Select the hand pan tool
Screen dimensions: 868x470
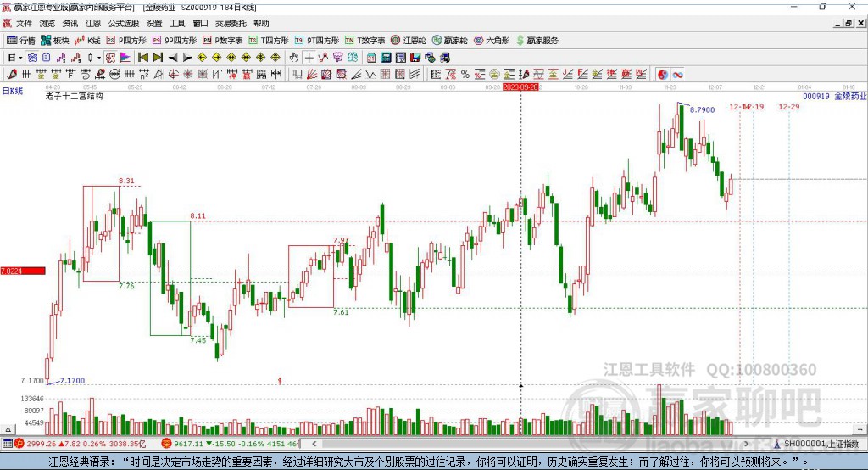[294, 58]
